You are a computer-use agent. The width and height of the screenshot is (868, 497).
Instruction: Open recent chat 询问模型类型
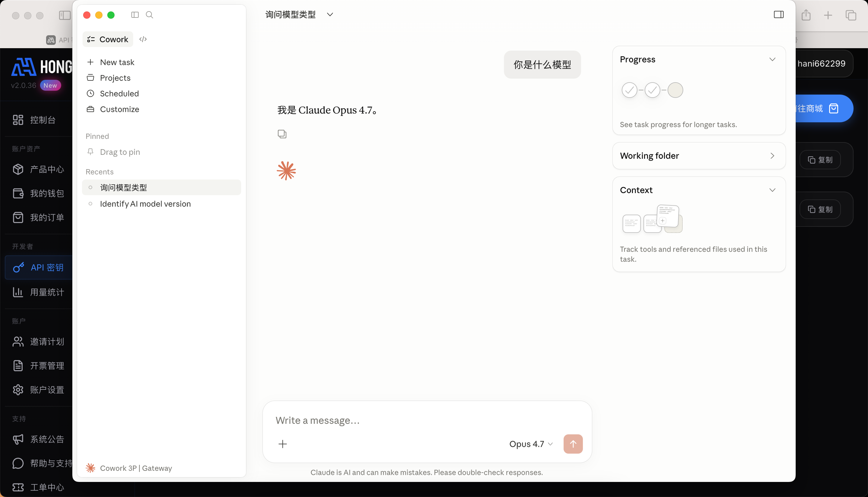(162, 187)
